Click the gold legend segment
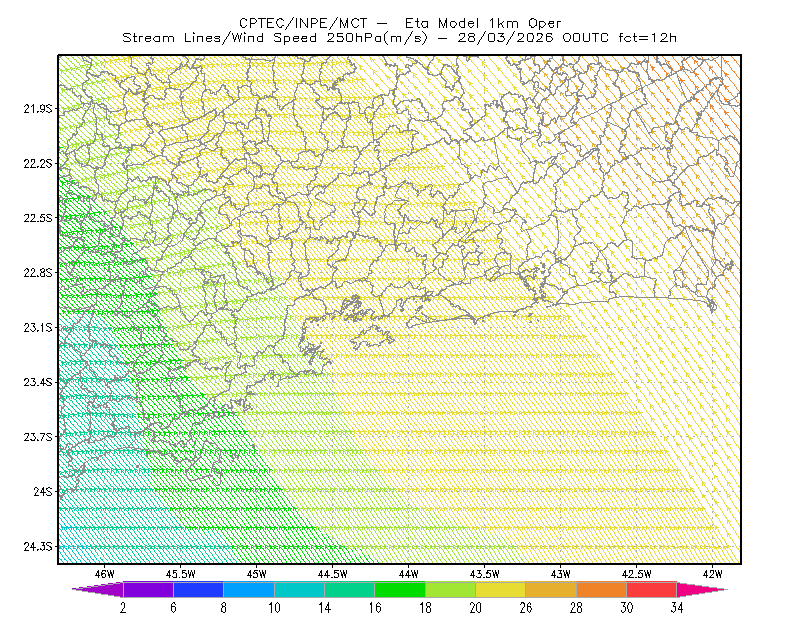800x618 pixels. pyautogui.click(x=551, y=589)
